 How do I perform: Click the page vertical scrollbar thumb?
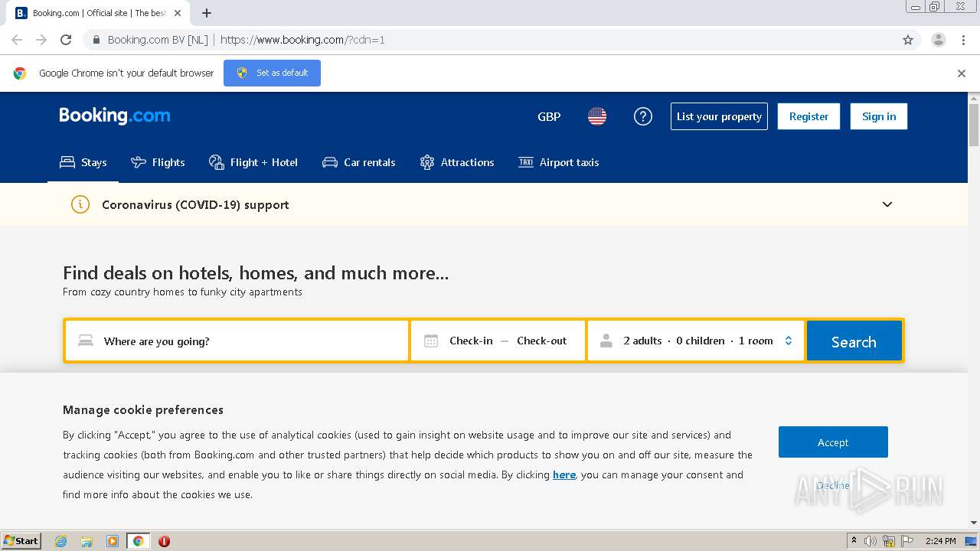pyautogui.click(x=974, y=124)
